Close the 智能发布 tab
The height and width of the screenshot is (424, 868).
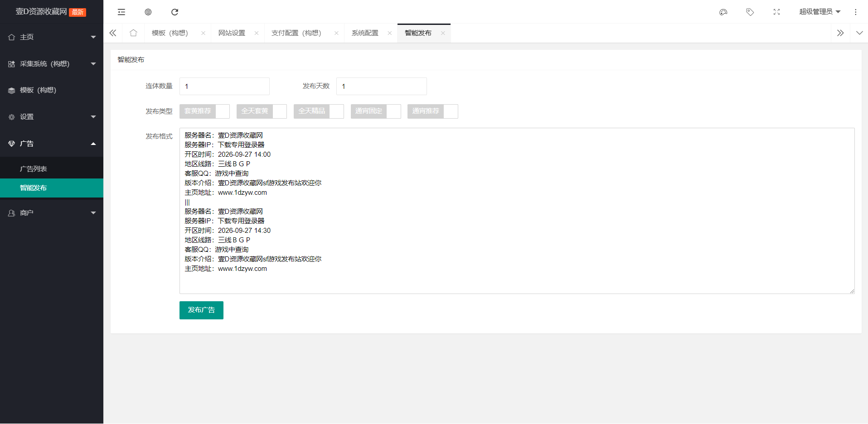click(443, 33)
